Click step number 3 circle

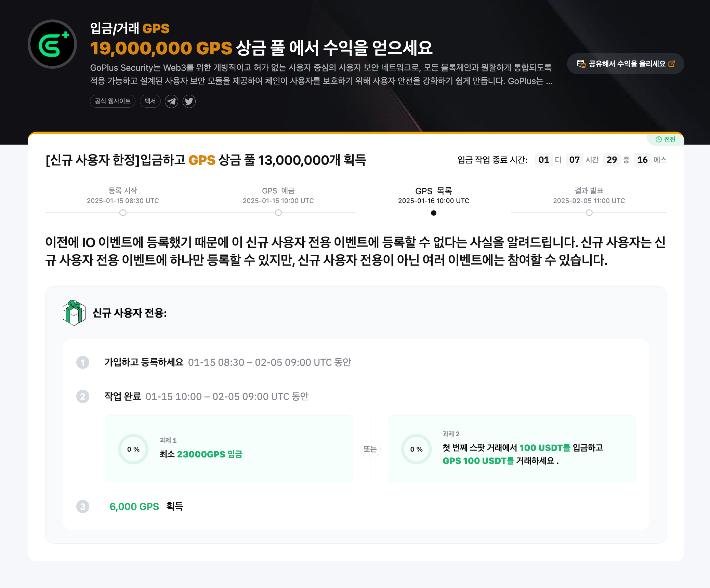point(83,507)
